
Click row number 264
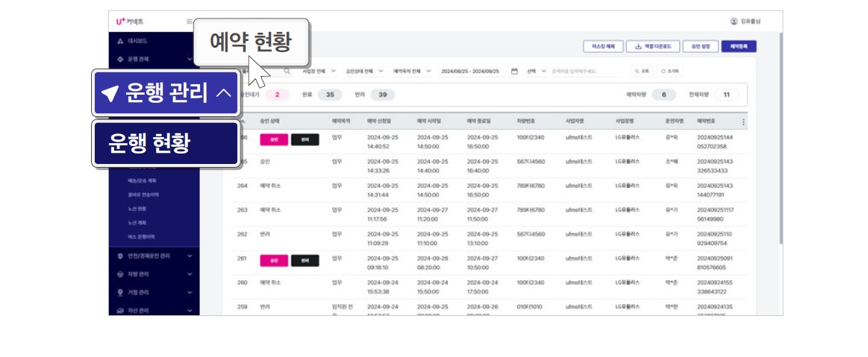tap(242, 186)
